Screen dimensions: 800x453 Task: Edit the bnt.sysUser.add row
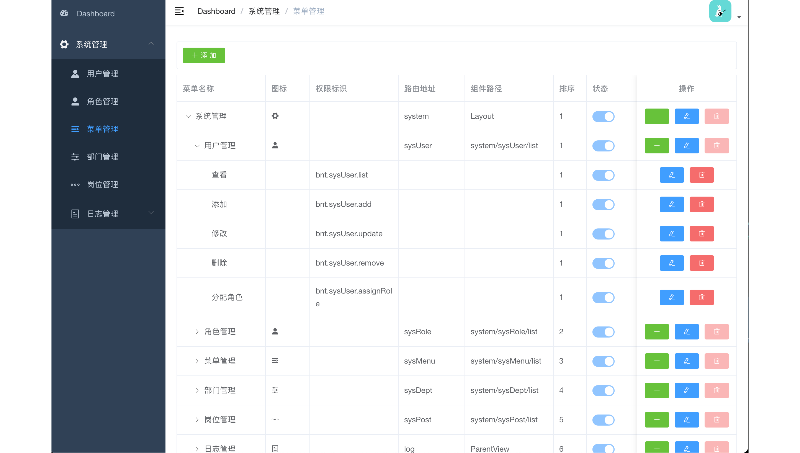tap(671, 205)
